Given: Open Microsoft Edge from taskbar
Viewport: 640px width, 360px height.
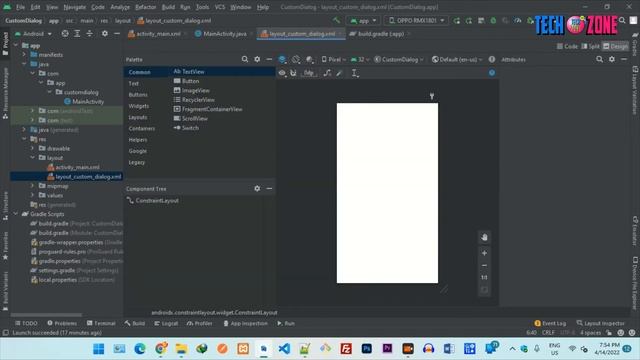Looking at the screenshot, I should coord(140,349).
